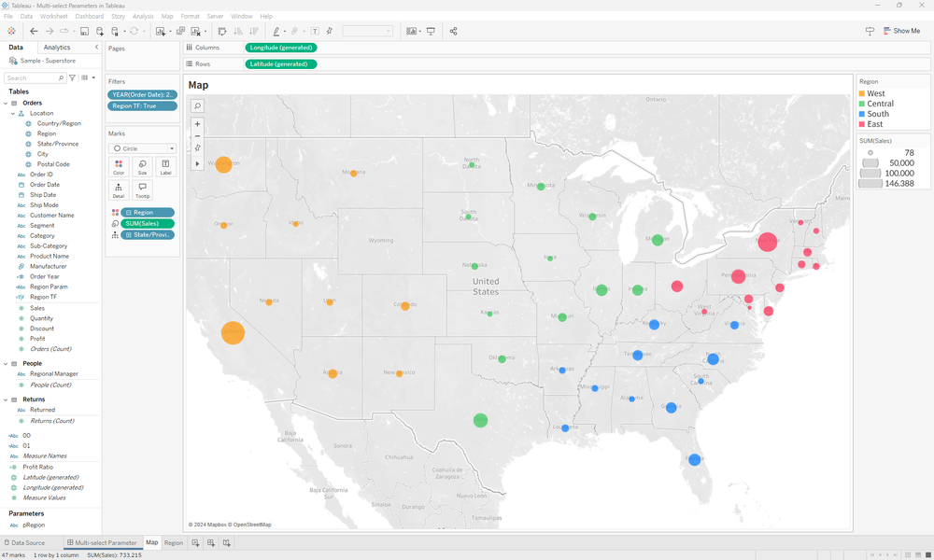Open the Size control in Marks card

click(x=142, y=167)
